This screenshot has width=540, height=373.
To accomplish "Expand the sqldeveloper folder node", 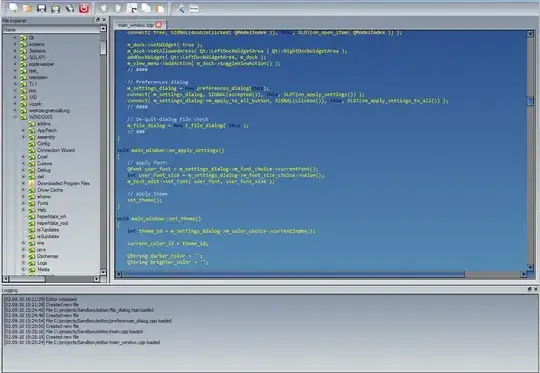I will pyautogui.click(x=15, y=64).
